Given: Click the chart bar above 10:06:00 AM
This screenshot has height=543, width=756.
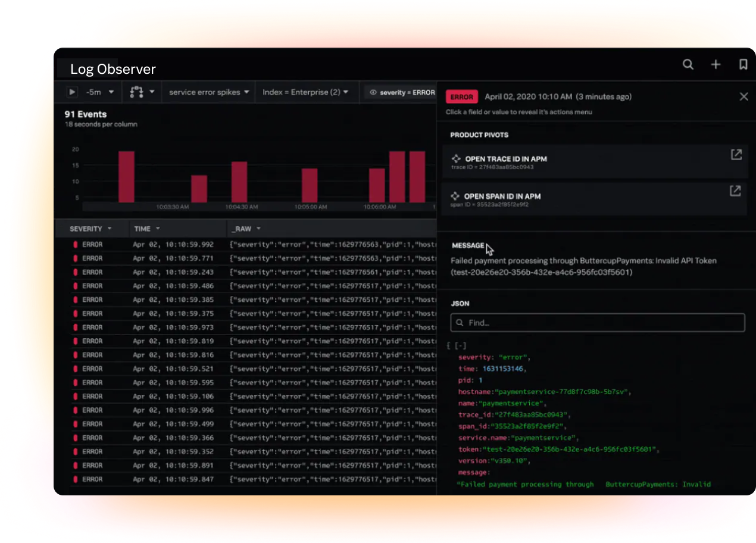Looking at the screenshot, I should point(377,185).
